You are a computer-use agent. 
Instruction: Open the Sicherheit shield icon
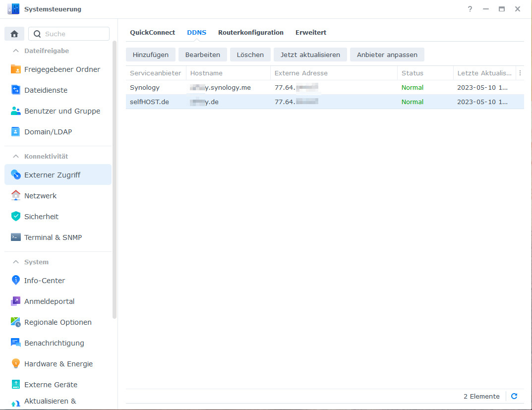pos(16,217)
